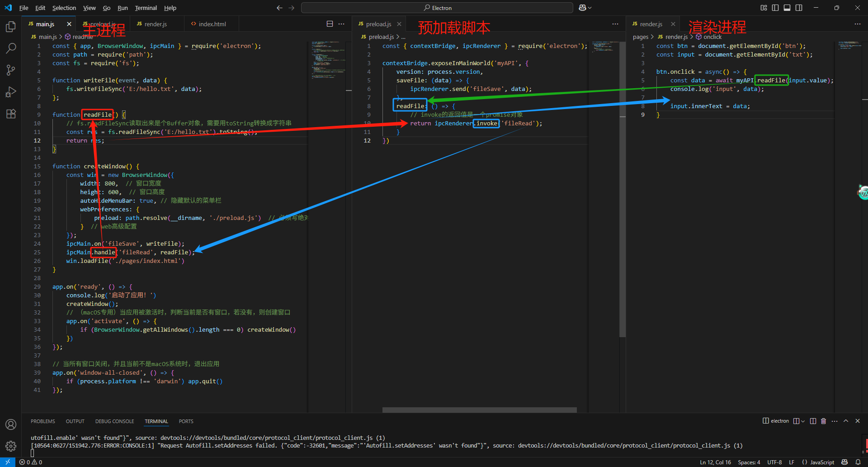Image resolution: width=868 pixels, height=467 pixels.
Task: Kill the terminal with trash icon
Action: 823,421
